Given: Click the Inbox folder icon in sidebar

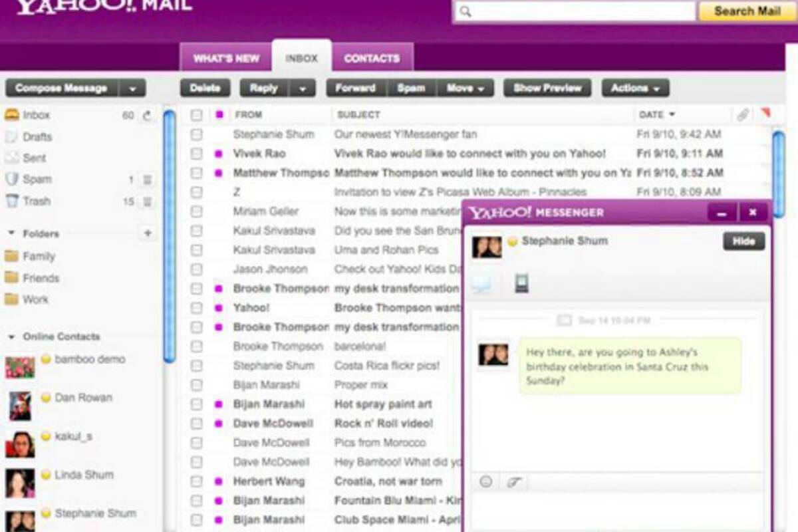Looking at the screenshot, I should coord(11,115).
